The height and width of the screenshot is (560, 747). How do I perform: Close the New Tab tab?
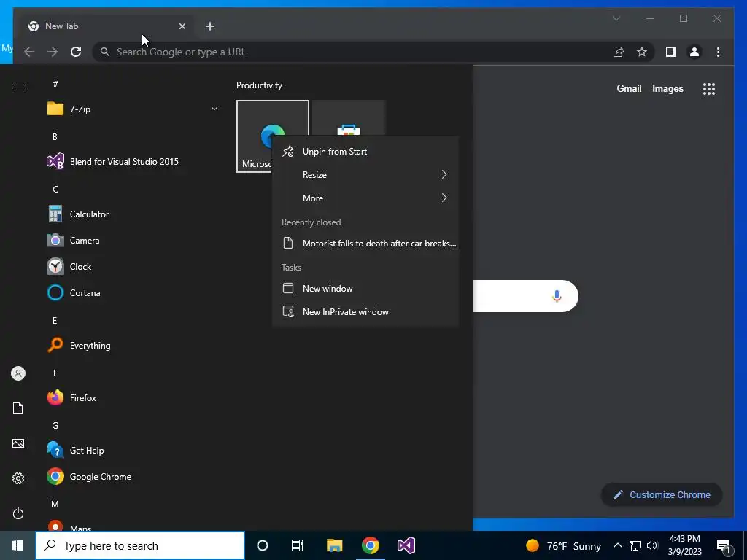pyautogui.click(x=182, y=26)
